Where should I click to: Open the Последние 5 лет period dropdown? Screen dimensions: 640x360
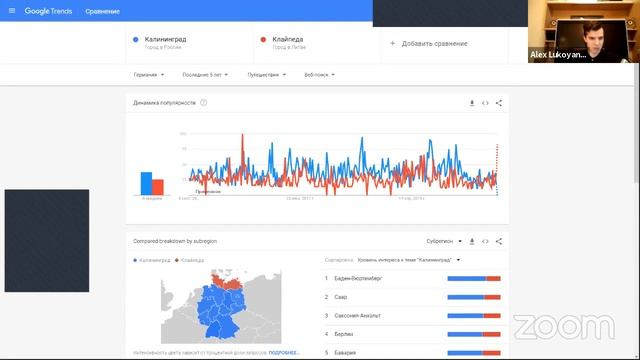pos(205,75)
